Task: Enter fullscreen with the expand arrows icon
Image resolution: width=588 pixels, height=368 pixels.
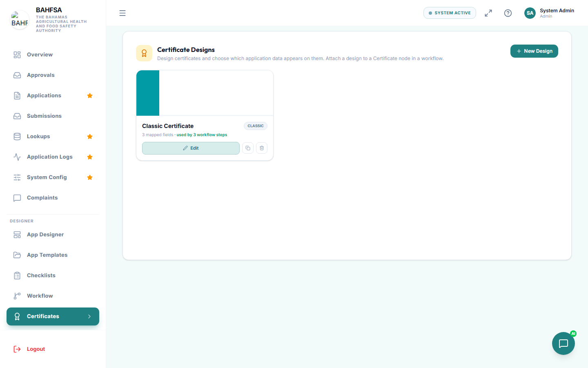Action: pyautogui.click(x=488, y=13)
